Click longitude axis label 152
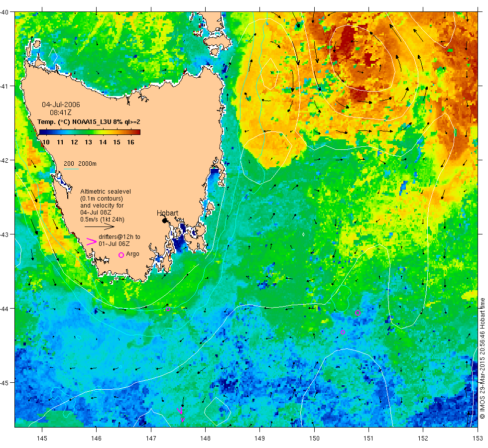Viewport: 488px width, 448px height. 423,439
